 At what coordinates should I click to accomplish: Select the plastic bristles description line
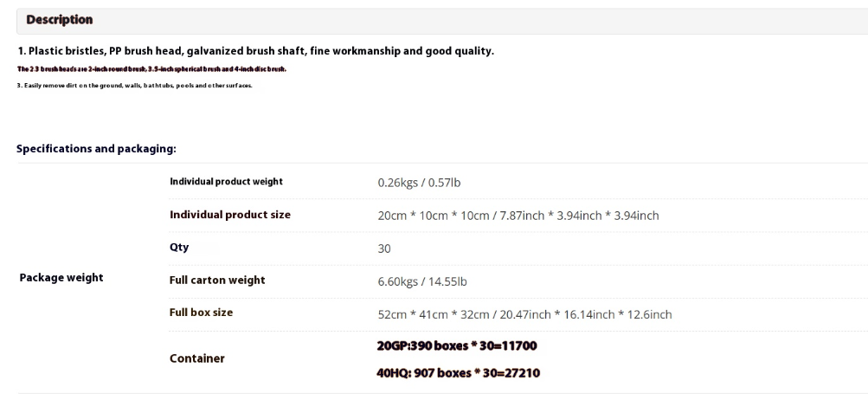click(x=256, y=51)
